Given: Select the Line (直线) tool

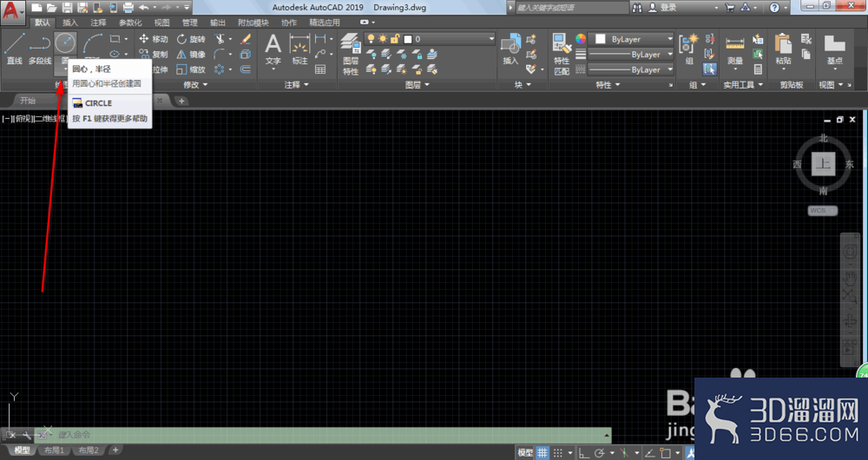Looking at the screenshot, I should pyautogui.click(x=15, y=49).
